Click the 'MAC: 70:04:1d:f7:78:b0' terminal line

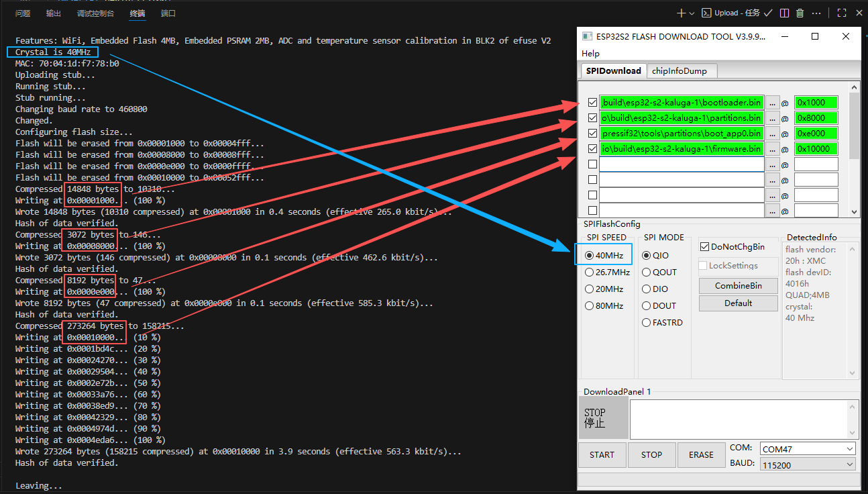tap(67, 64)
